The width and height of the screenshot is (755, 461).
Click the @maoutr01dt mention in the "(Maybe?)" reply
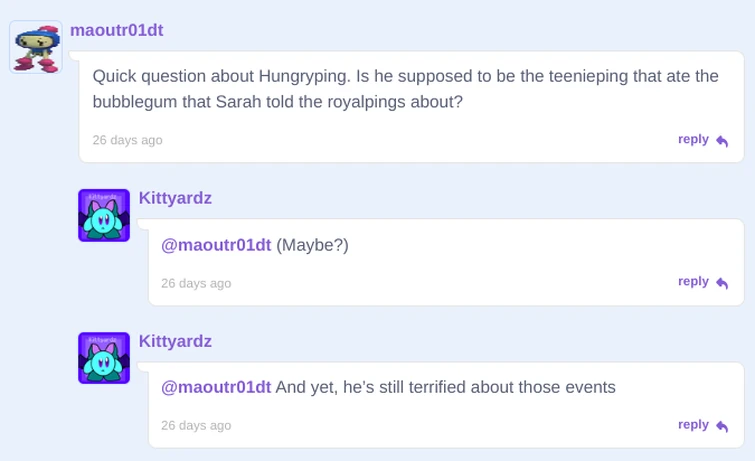216,245
